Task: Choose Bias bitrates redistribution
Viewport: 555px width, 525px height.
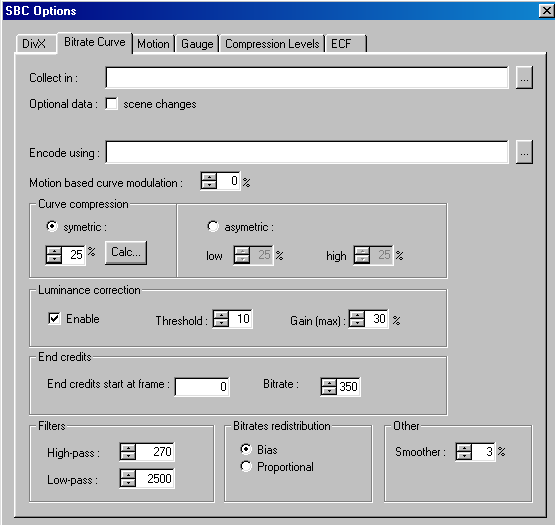Action: coord(246,449)
